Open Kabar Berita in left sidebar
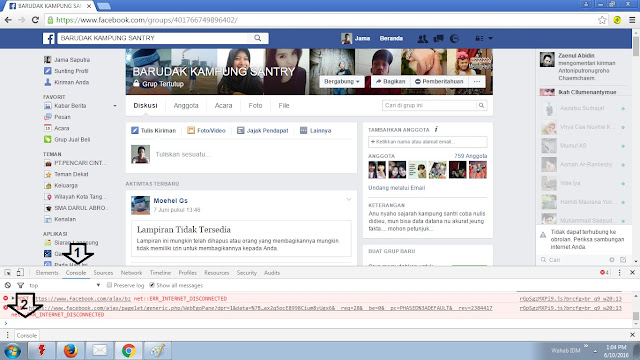 (65, 106)
